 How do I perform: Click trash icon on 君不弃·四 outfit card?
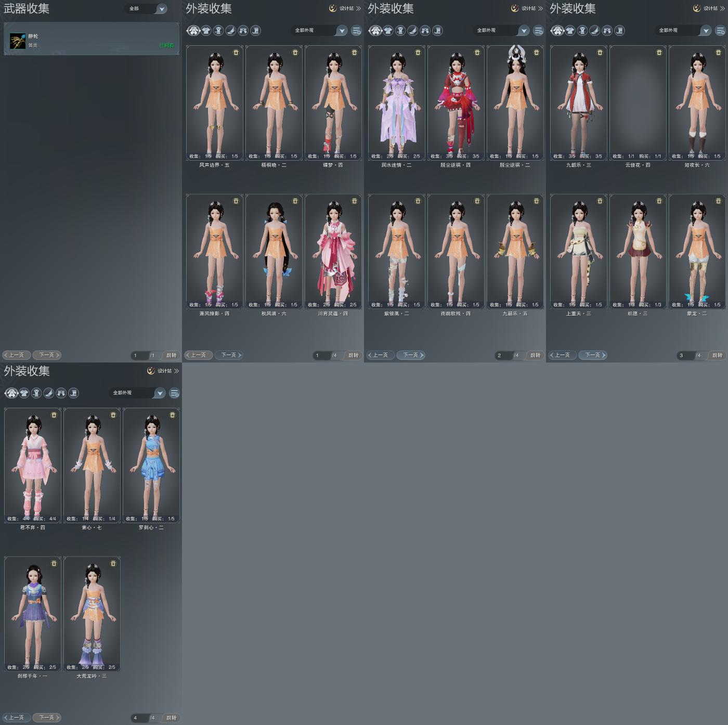click(54, 415)
